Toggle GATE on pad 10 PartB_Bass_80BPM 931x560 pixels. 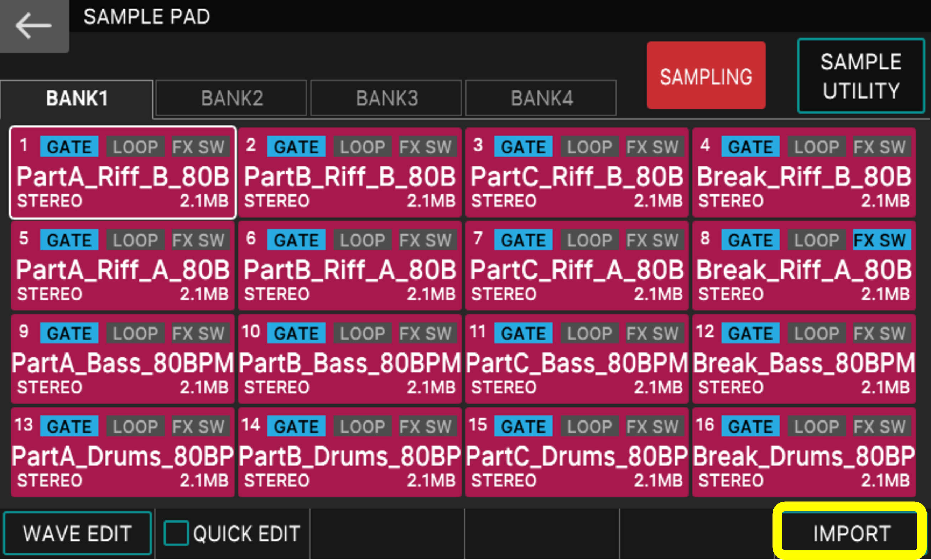[x=297, y=333]
